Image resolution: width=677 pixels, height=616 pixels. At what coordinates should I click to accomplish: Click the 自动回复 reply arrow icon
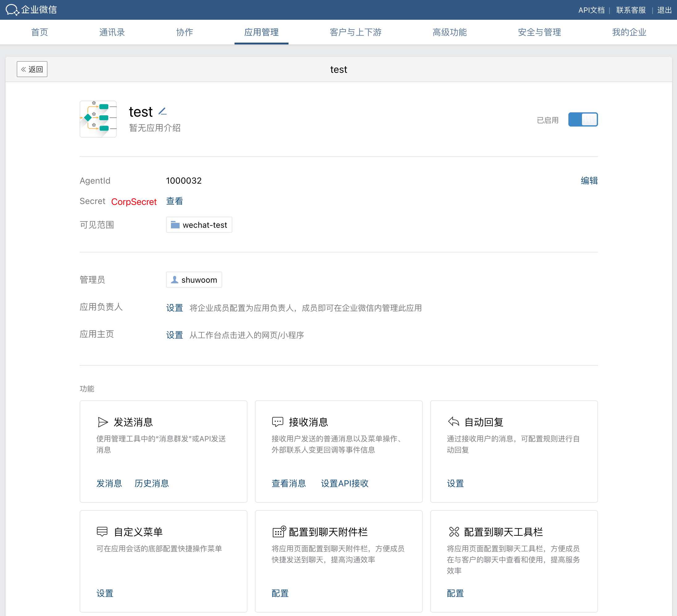[x=453, y=422]
